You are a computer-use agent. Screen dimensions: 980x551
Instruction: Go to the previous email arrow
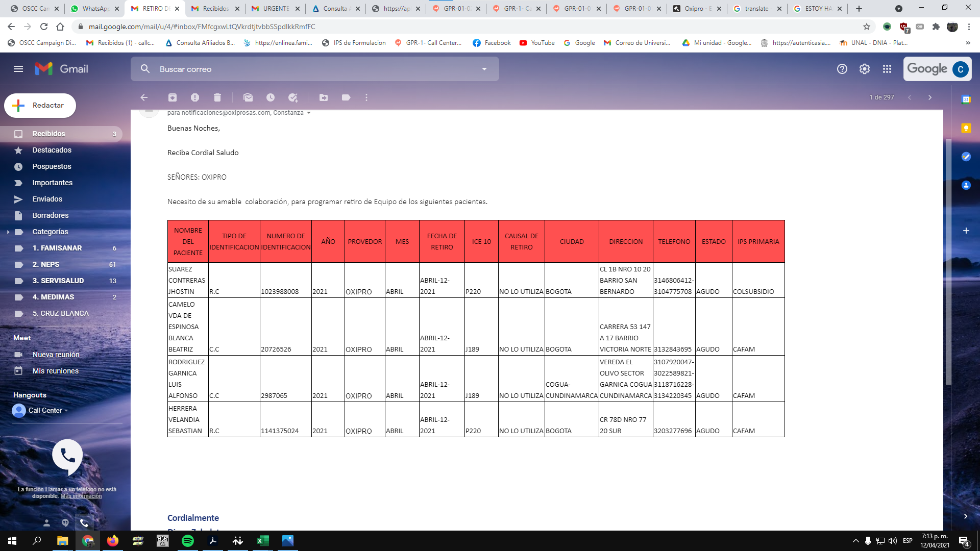(x=910, y=97)
